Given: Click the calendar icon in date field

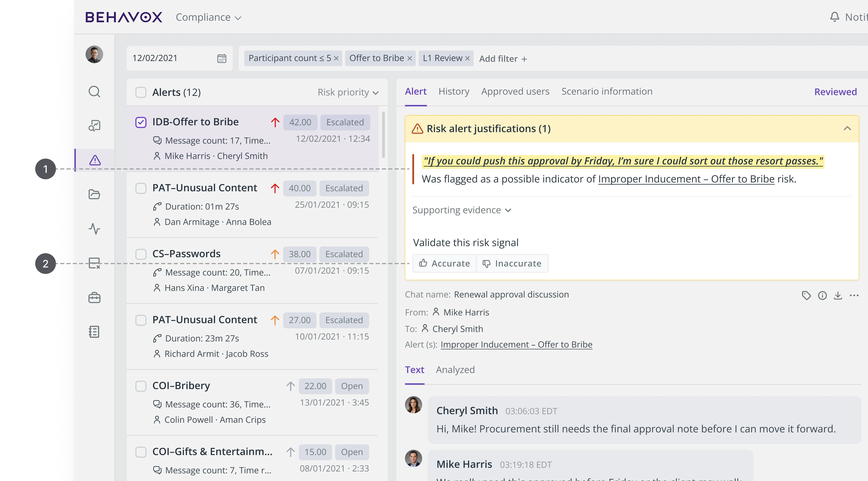Looking at the screenshot, I should pos(221,58).
